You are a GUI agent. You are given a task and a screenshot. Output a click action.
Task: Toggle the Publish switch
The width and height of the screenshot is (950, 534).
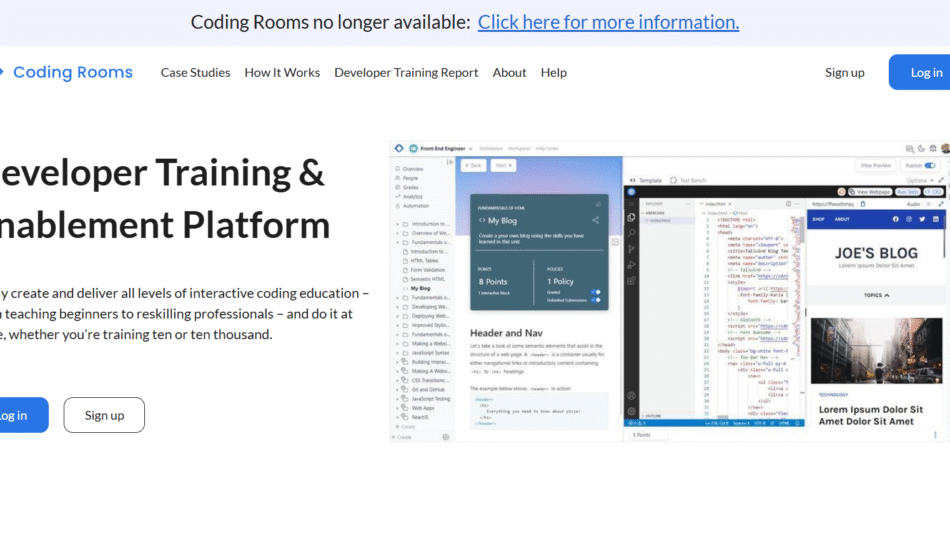pos(930,166)
